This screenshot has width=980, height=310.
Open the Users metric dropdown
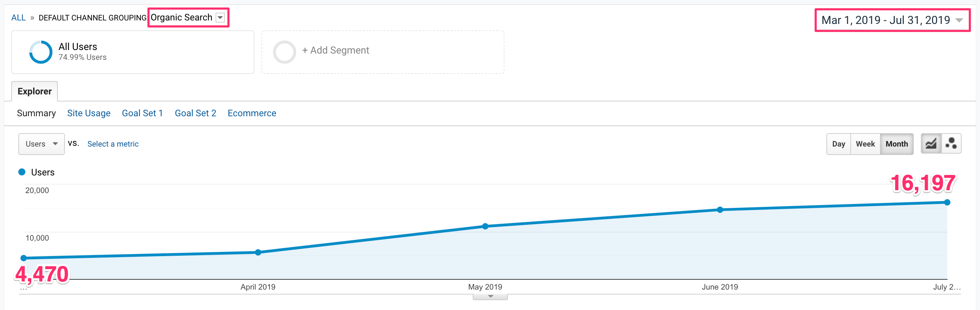point(42,144)
